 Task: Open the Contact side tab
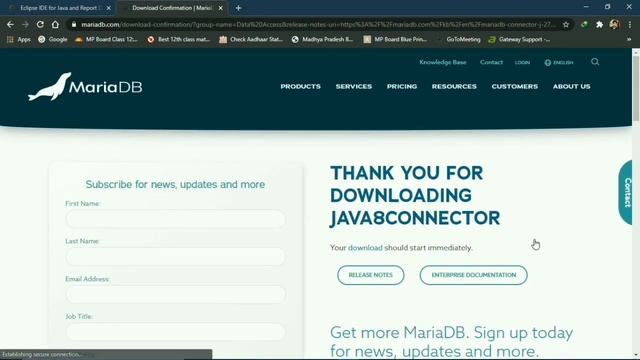coord(626,192)
